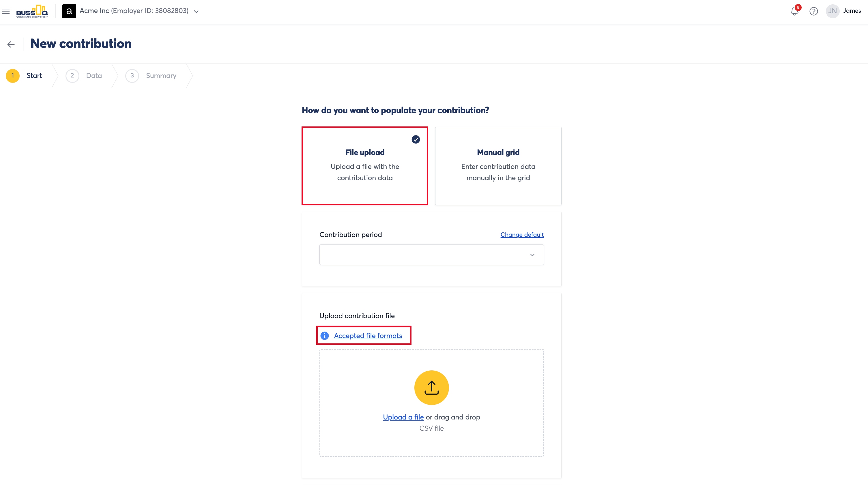868x485 pixels.
Task: Click the Change default link
Action: (x=522, y=235)
